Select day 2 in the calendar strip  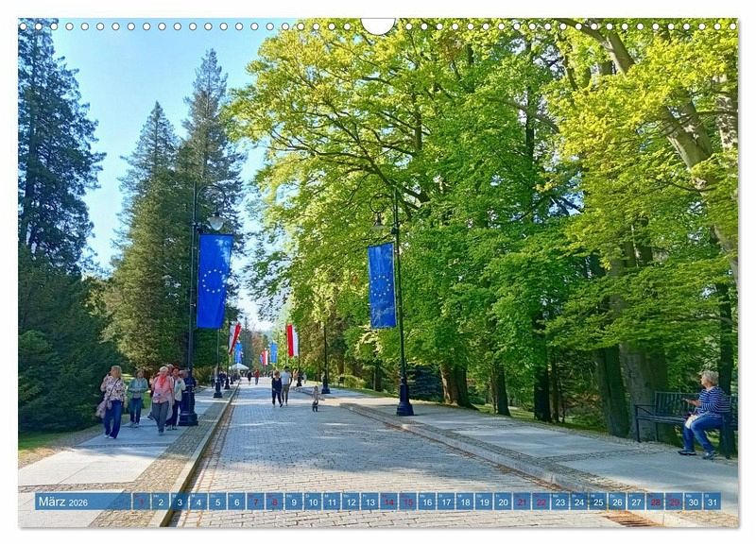point(160,502)
